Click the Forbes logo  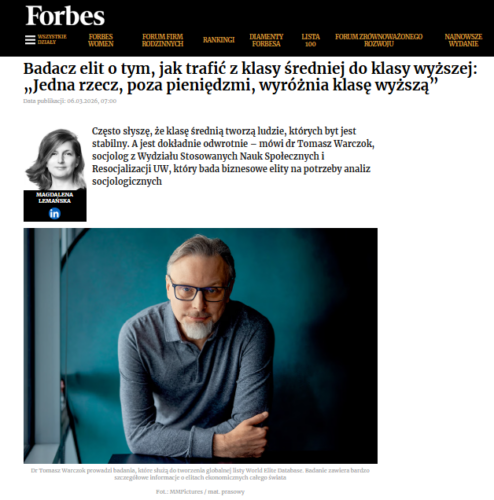tap(65, 16)
